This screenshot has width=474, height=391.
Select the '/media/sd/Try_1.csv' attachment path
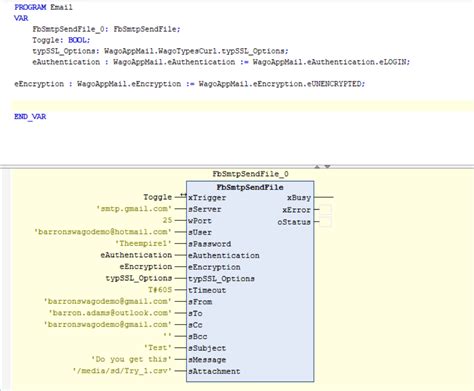coord(122,371)
